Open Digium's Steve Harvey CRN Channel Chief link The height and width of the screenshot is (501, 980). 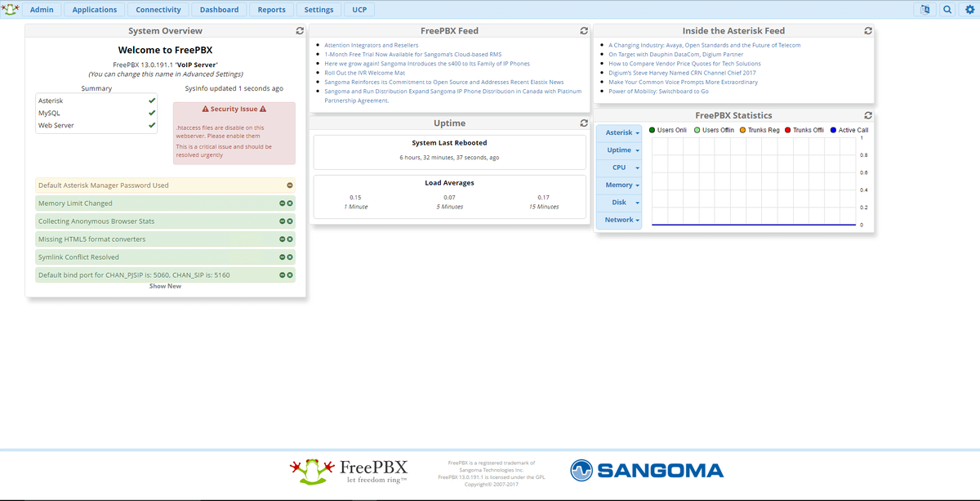tap(682, 73)
